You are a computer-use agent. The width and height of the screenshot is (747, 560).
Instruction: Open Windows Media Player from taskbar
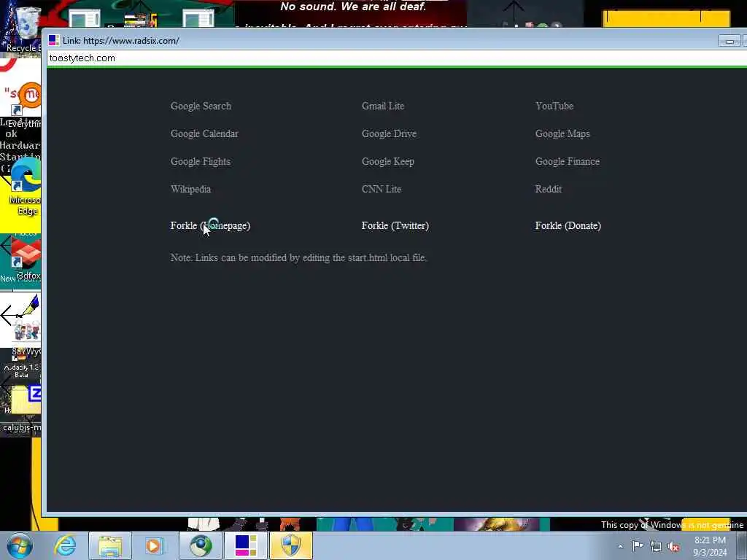click(155, 545)
